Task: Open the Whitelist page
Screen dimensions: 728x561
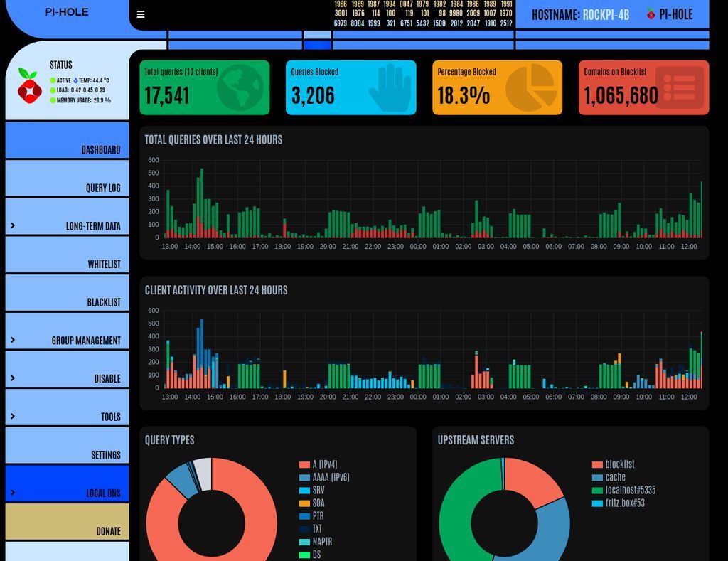Action: click(x=67, y=255)
